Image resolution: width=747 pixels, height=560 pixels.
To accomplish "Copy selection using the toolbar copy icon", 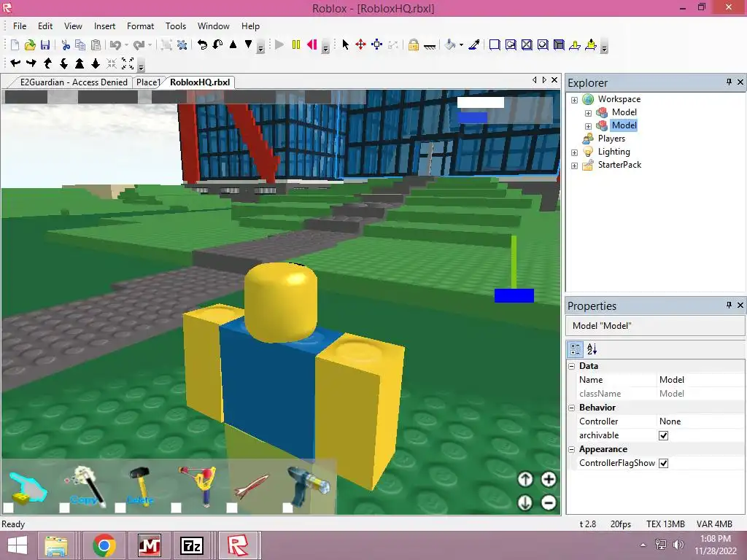I will point(80,44).
